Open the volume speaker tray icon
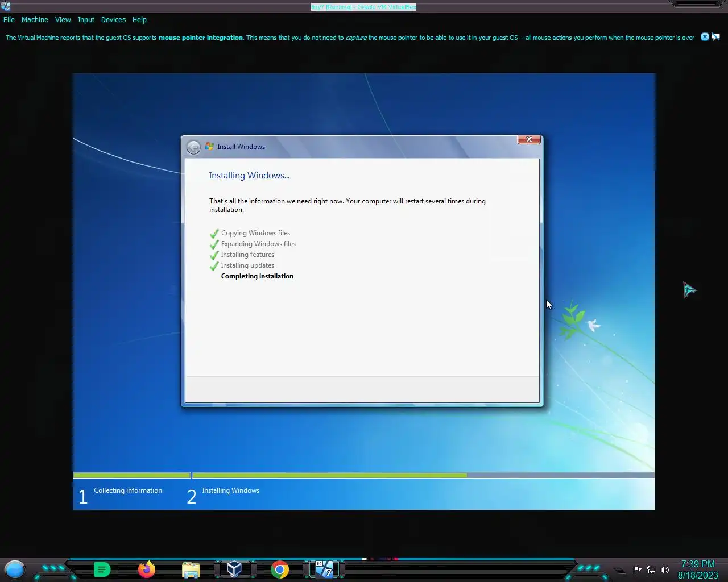 665,570
